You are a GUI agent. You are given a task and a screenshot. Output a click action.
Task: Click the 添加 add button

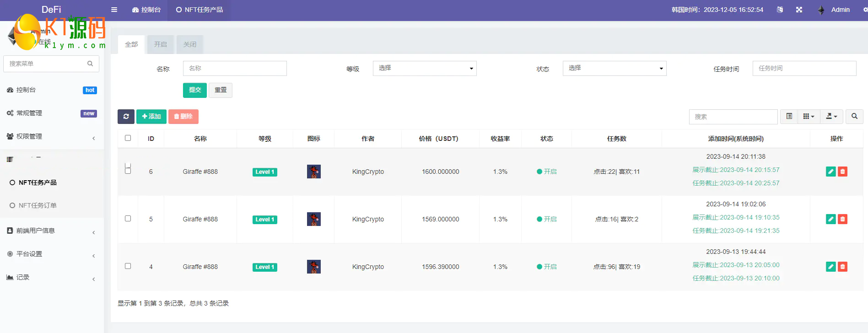click(151, 117)
